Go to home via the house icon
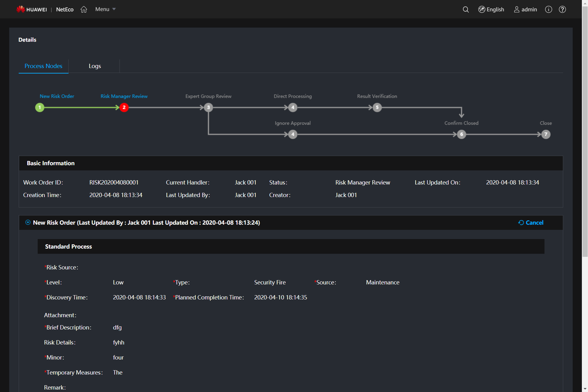This screenshot has height=392, width=588. coord(84,10)
